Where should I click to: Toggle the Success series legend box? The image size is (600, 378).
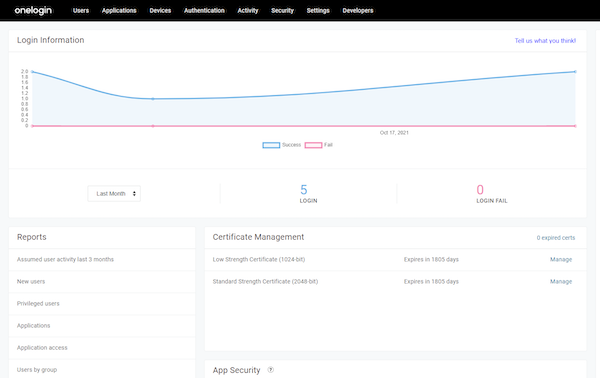point(271,145)
